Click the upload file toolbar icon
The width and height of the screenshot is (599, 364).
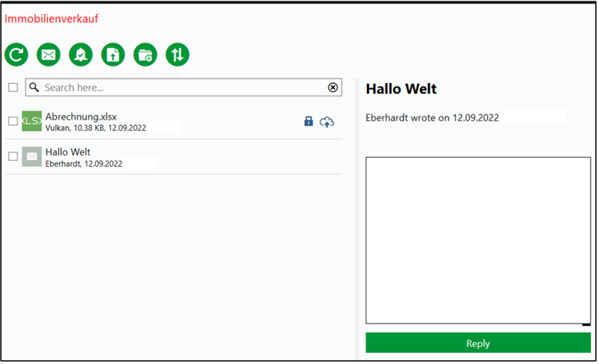tap(113, 54)
